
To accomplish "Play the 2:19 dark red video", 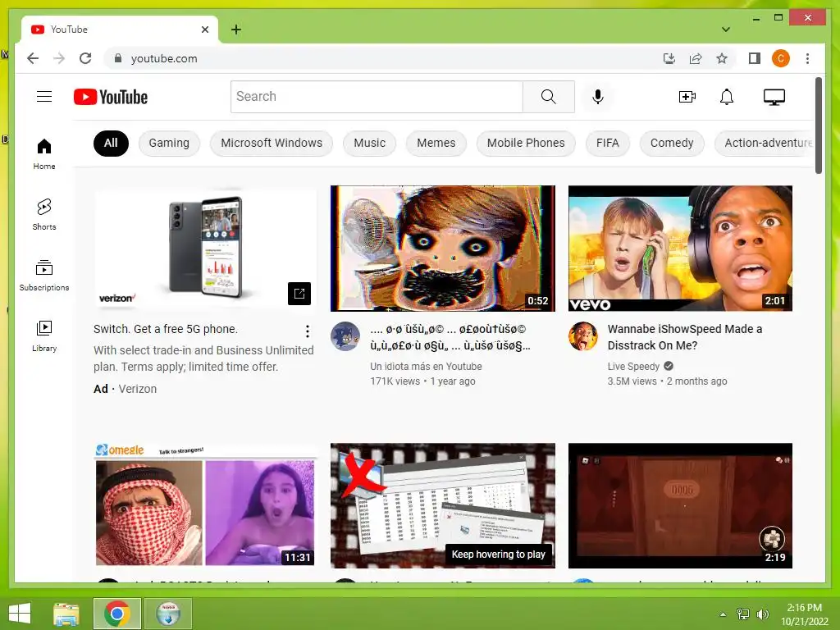I will tap(680, 505).
